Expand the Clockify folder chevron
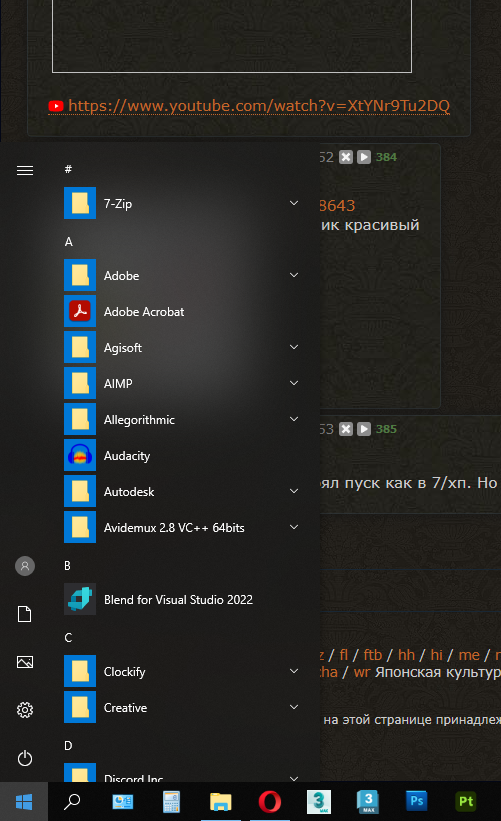 click(x=294, y=671)
